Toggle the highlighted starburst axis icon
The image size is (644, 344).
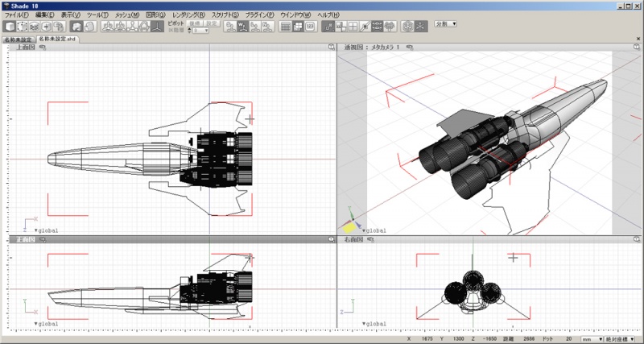point(419,27)
